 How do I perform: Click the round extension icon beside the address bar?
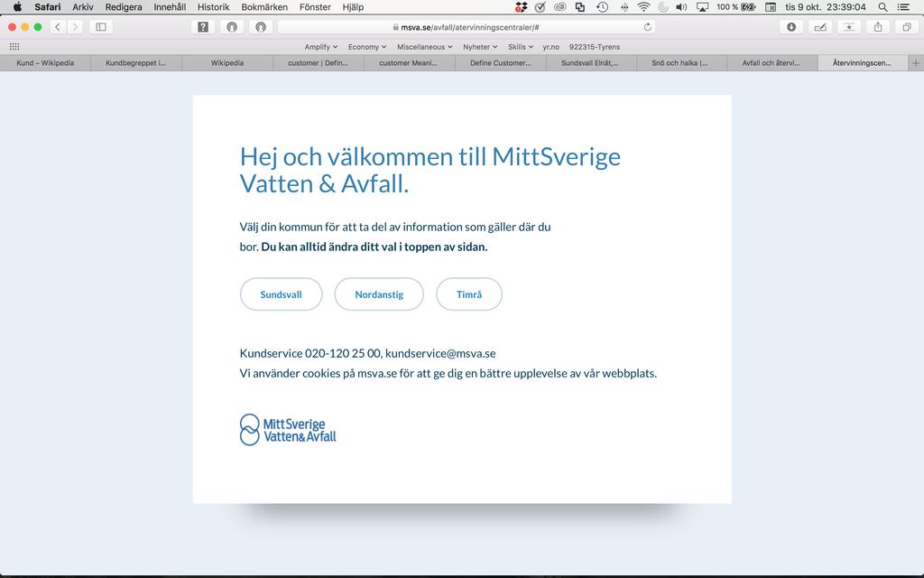[261, 27]
